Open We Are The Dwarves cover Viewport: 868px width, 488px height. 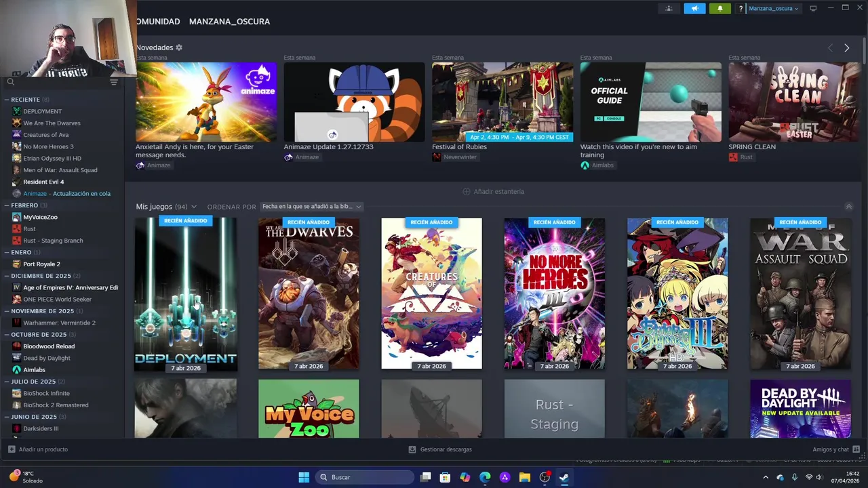(x=309, y=293)
